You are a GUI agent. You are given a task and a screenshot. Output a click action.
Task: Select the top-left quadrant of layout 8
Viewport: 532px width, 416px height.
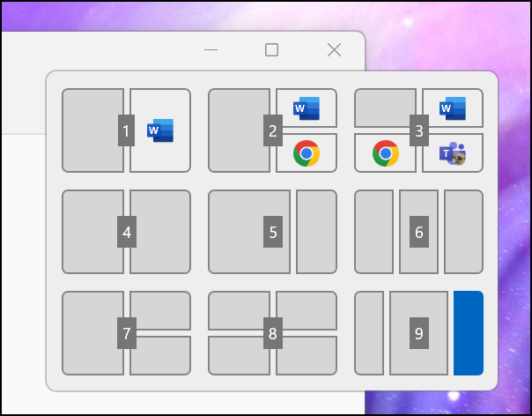click(x=237, y=310)
